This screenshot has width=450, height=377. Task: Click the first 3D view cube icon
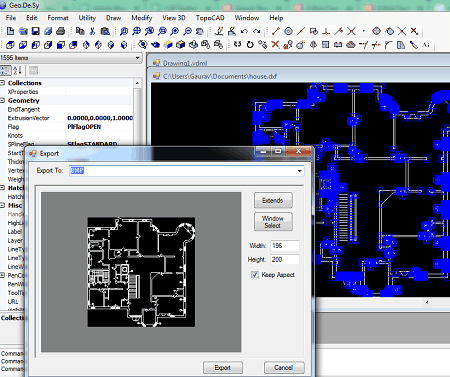pos(10,45)
